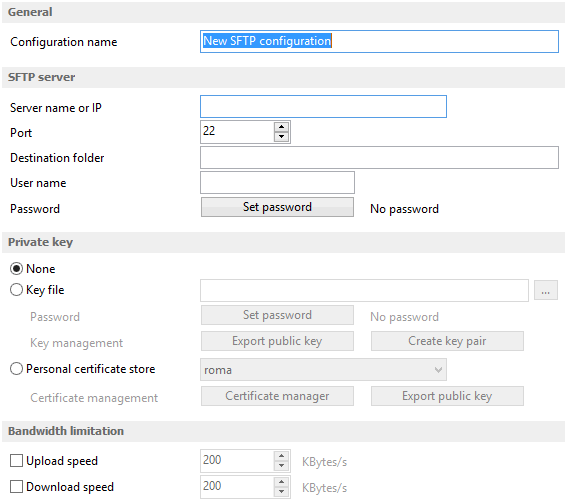The width and height of the screenshot is (568, 503).
Task: Increase Upload speed with up arrow
Action: 281,456
